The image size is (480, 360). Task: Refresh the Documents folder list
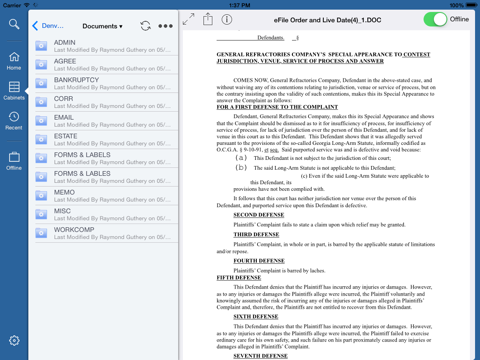point(145,26)
